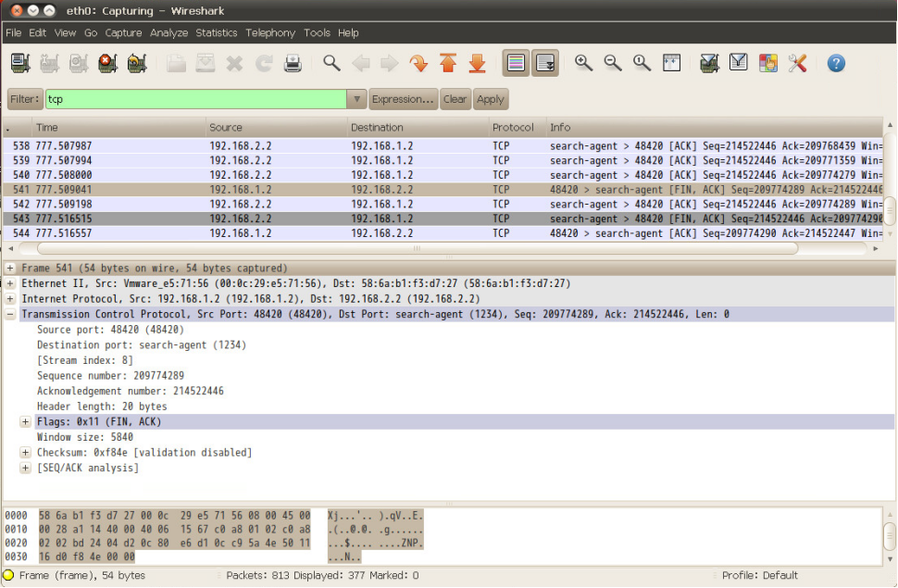This screenshot has width=898, height=588.
Task: Click the blue help icon
Action: click(x=836, y=63)
